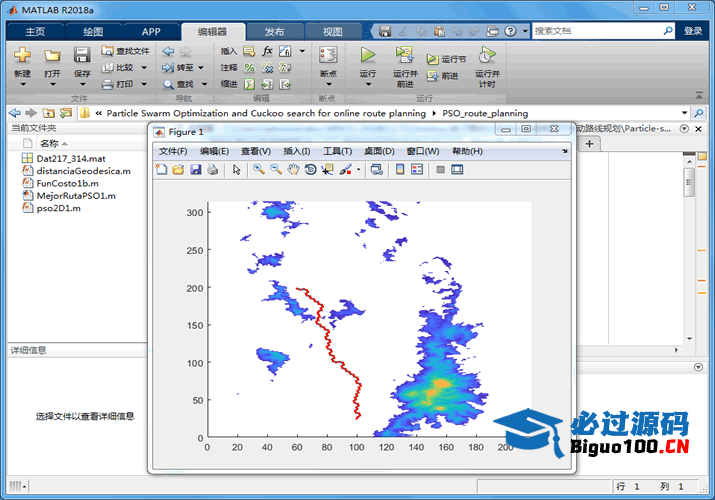
Task: Click the Rotate 3D tool in Figure toolbar
Action: 310,170
